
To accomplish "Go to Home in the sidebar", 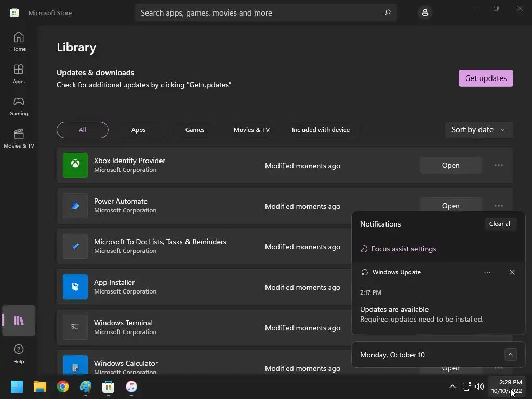I will point(19,42).
